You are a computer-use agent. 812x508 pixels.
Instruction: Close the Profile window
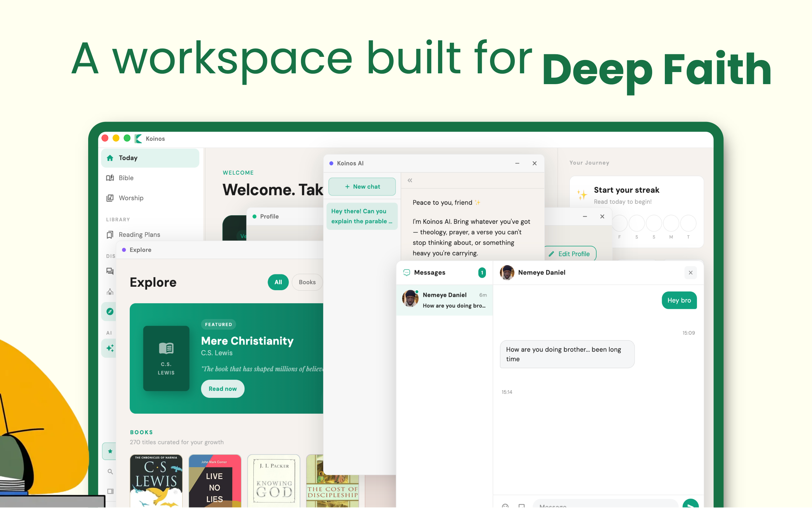602,216
